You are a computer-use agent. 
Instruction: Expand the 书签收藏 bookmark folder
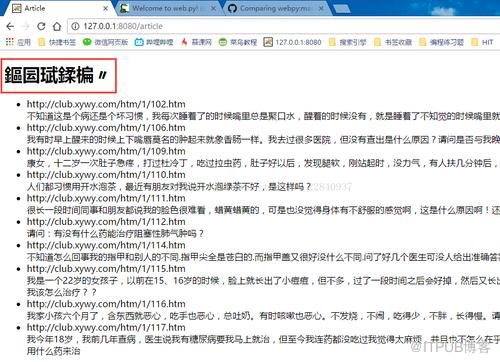(393, 42)
